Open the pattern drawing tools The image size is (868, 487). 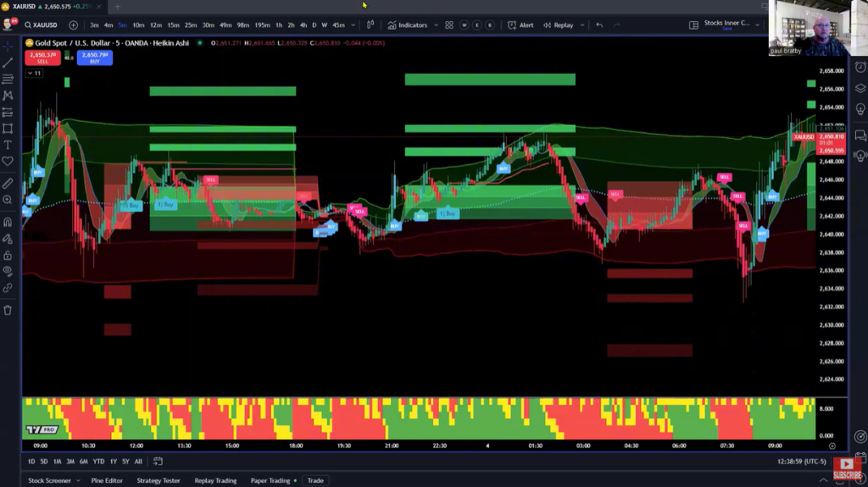tap(8, 96)
